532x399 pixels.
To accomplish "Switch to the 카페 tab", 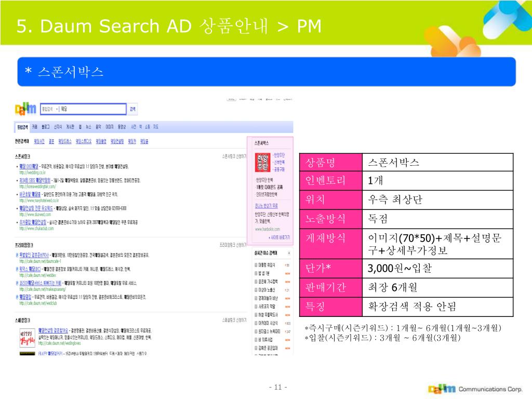I will tap(35, 127).
